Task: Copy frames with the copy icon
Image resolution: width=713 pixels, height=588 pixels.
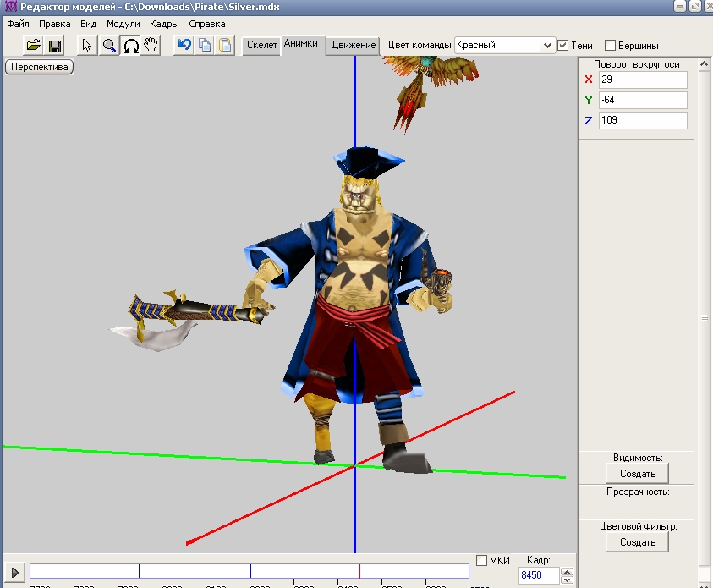Action: pos(205,45)
